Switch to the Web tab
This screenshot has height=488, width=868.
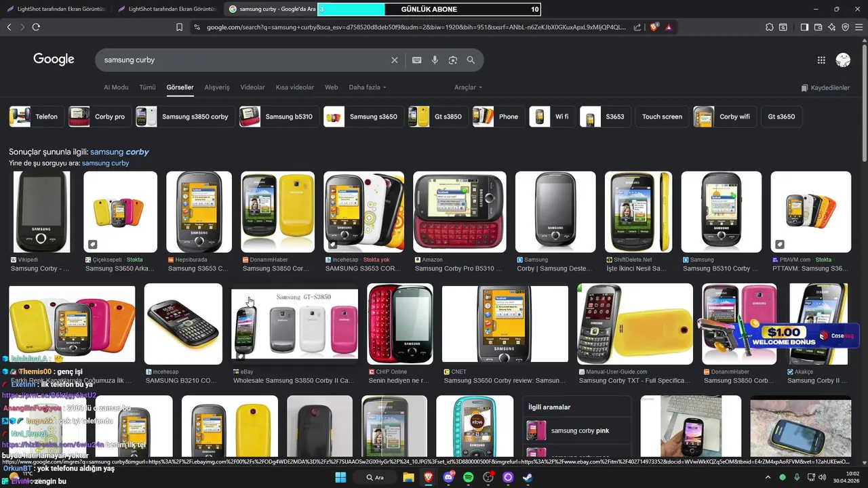pos(331,87)
